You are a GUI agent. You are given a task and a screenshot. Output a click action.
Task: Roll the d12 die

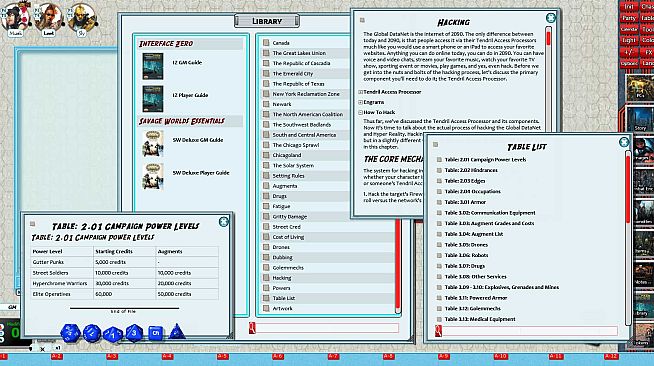point(92,333)
